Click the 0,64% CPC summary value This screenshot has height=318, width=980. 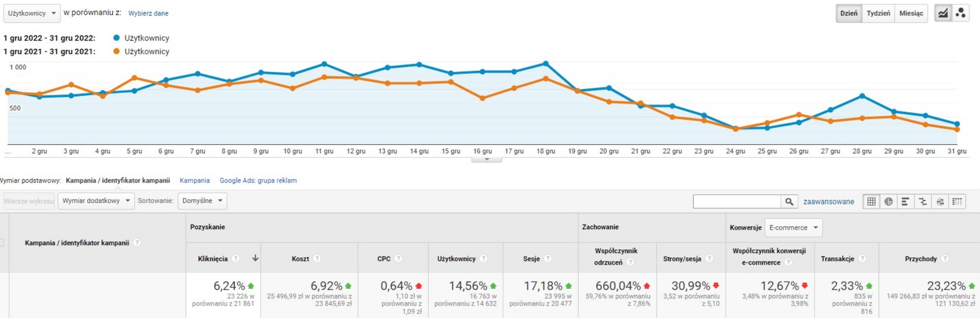[396, 286]
